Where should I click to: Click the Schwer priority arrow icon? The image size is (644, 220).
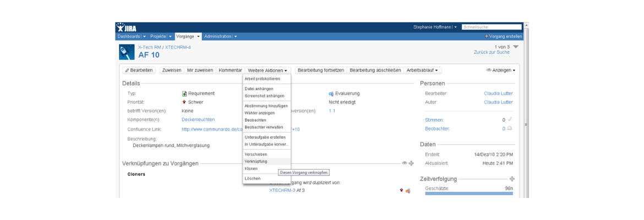(184, 102)
